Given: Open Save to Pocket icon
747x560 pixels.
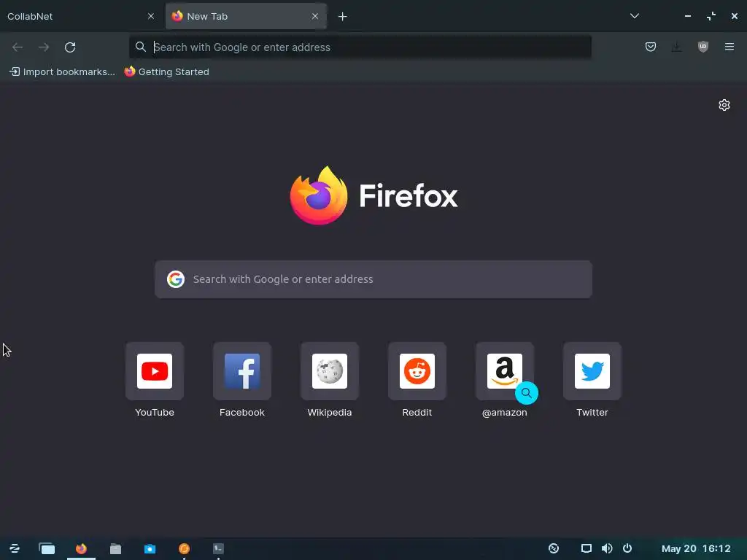Looking at the screenshot, I should coord(650,47).
